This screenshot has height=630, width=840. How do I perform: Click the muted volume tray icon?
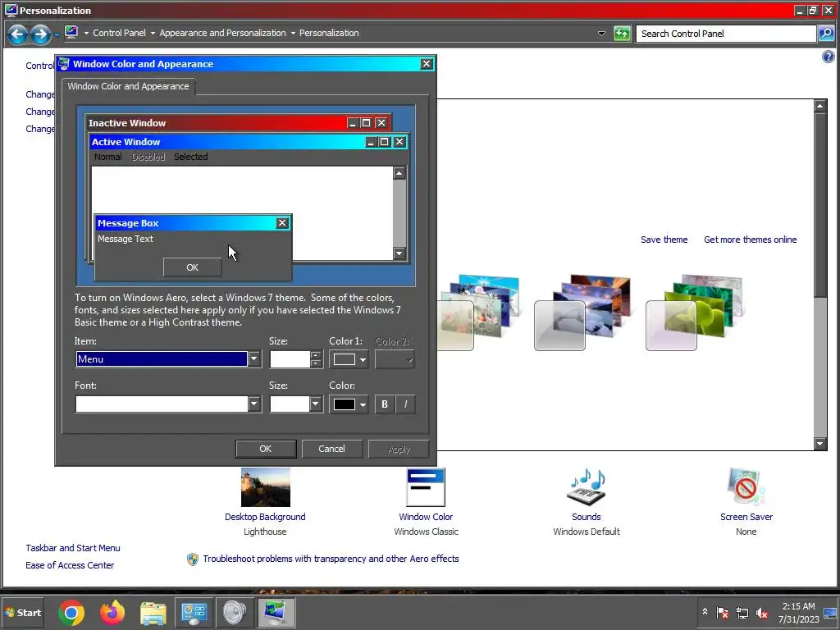click(761, 613)
